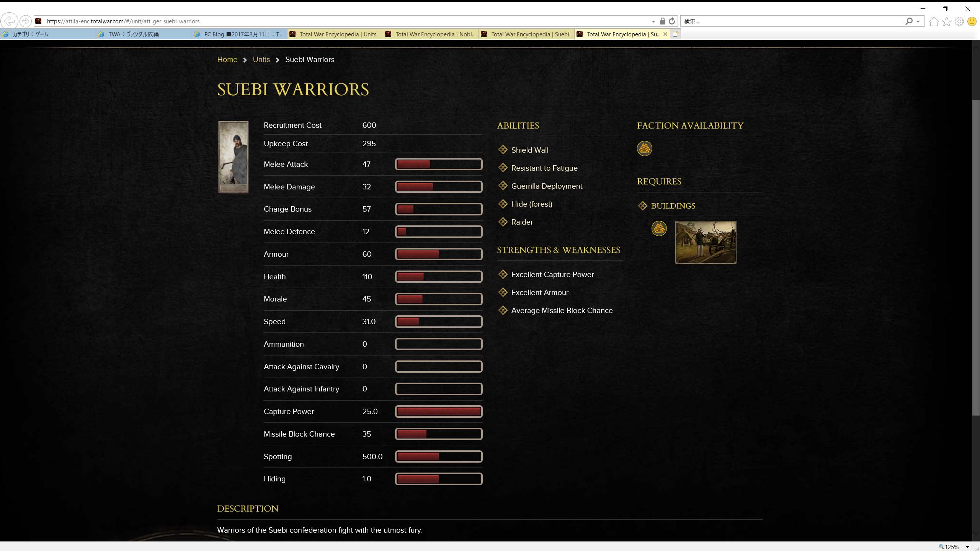Click the address bar URL field

pos(345,21)
